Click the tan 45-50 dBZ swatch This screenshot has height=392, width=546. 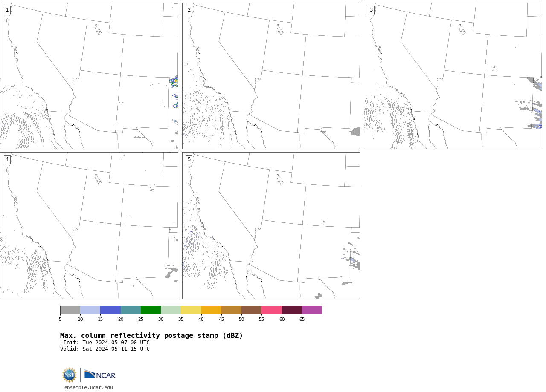231,310
